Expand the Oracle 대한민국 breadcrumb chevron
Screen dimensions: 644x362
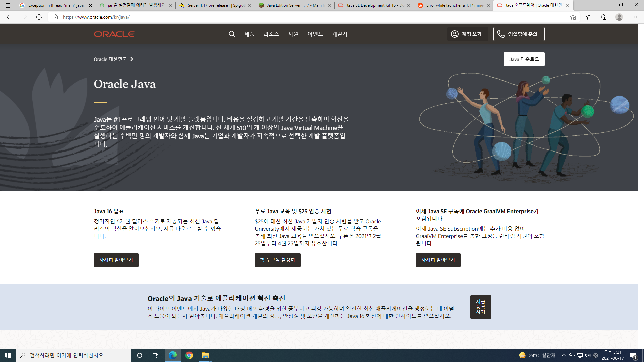[132, 59]
